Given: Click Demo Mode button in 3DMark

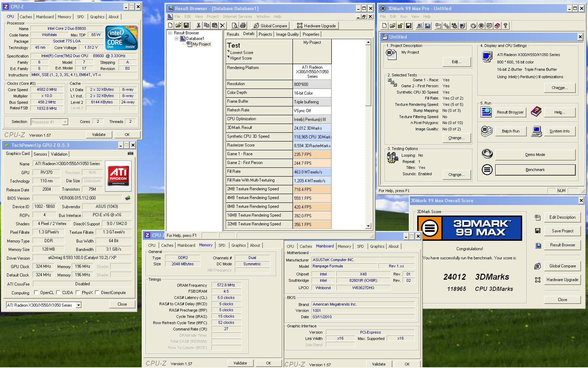Looking at the screenshot, I should (x=535, y=155).
